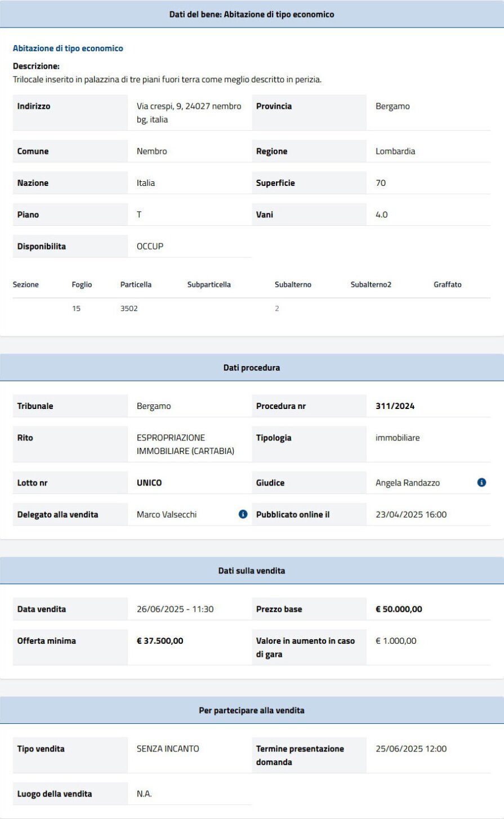Click 'SENZA INCANTO' sale type value
Viewport: 504px width, 819px height.
point(168,749)
